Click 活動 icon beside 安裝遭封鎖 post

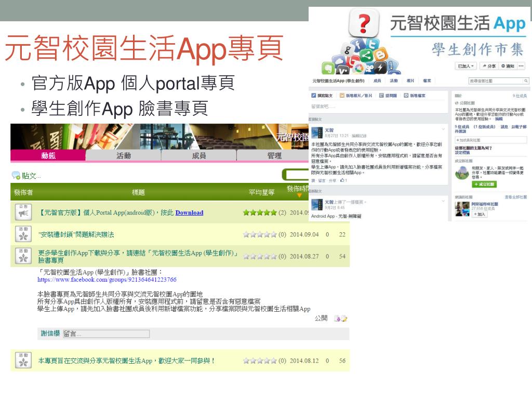click(x=23, y=234)
